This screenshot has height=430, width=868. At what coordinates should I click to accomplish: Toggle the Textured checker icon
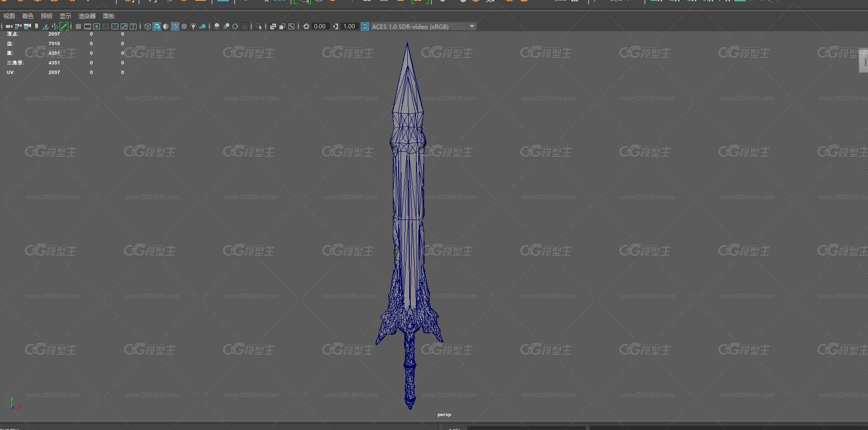pyautogui.click(x=184, y=26)
